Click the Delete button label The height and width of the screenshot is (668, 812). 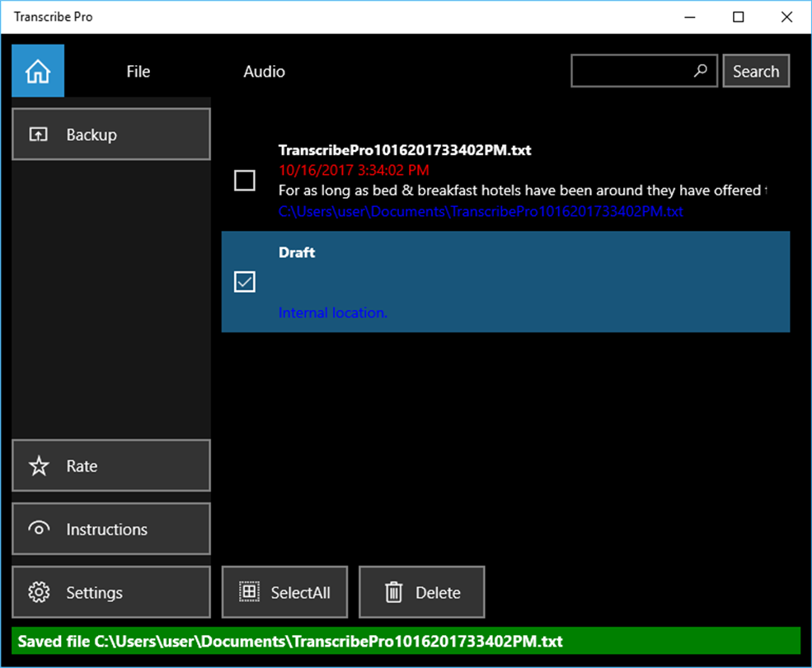[438, 593]
